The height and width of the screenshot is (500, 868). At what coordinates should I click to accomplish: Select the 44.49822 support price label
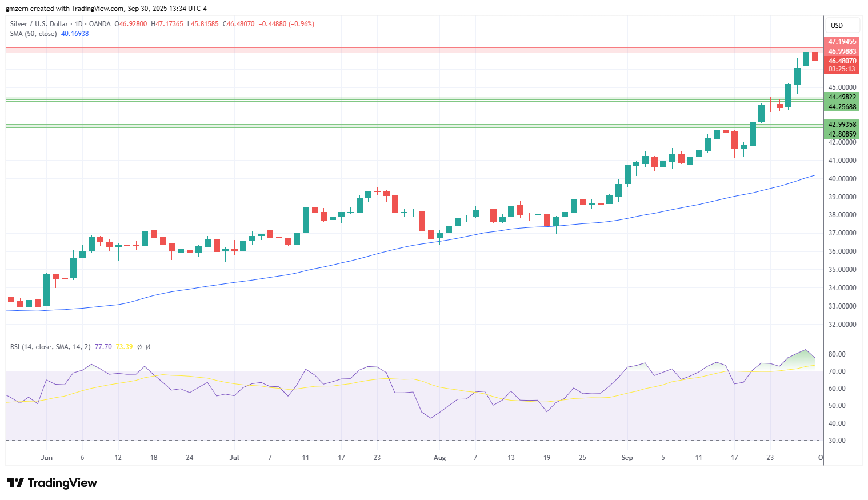point(842,97)
